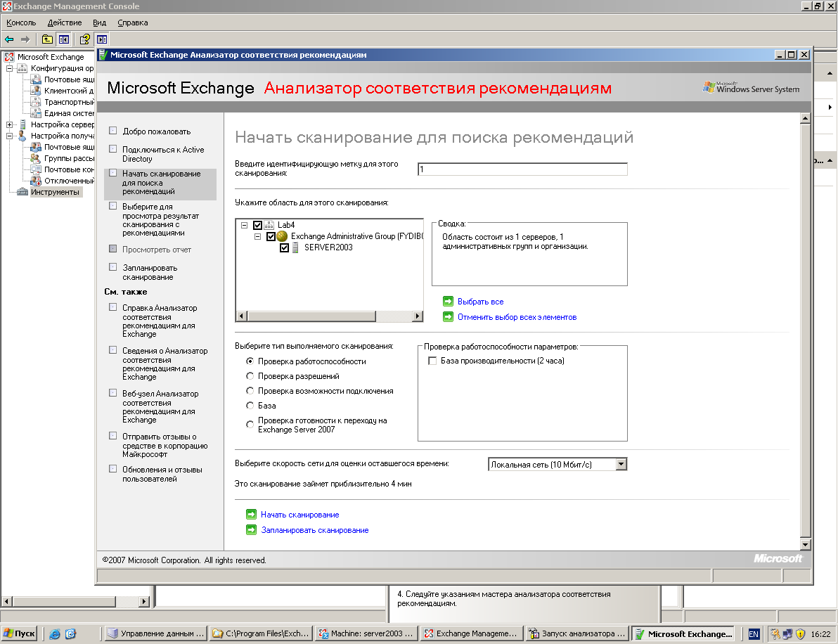Click the Запланировать сканирование link at bottom
Screen dimensions: 838x644
(315, 529)
